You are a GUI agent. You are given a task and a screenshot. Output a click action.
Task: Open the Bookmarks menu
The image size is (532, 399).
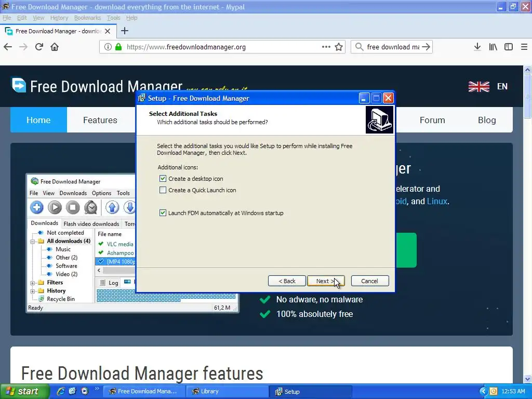(x=87, y=18)
